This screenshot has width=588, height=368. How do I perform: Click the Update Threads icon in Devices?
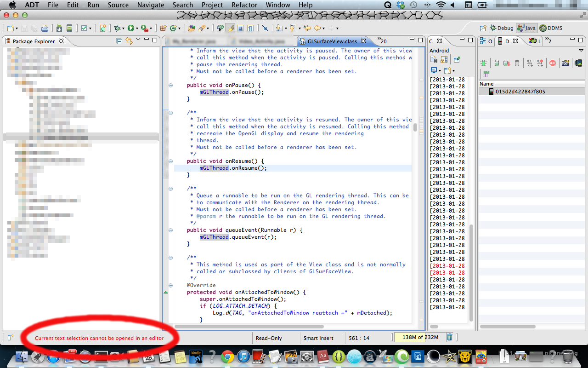[x=530, y=63]
